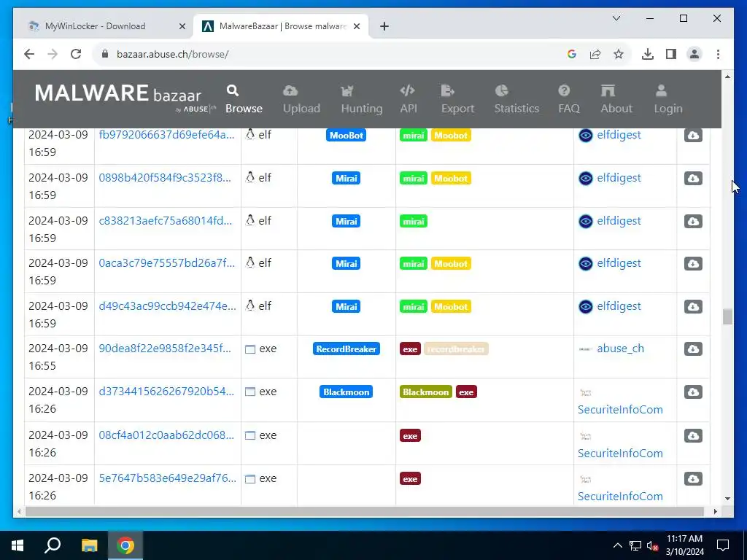
Task: Open the Statistics pie chart icon
Action: (x=502, y=90)
